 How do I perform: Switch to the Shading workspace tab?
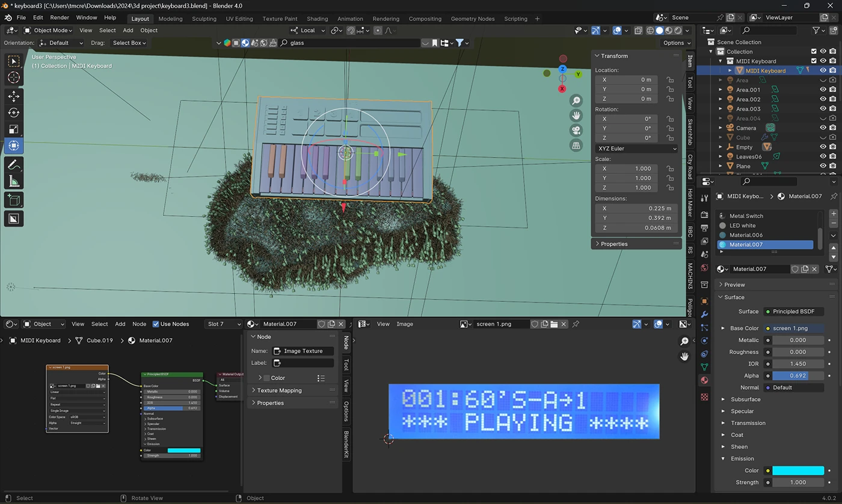coord(318,19)
